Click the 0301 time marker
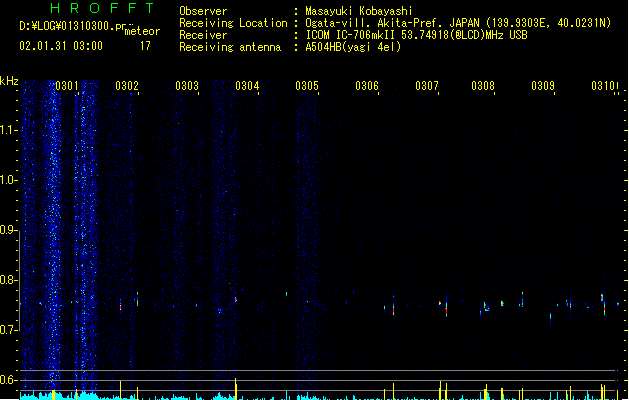The height and width of the screenshot is (400, 629). [67, 86]
